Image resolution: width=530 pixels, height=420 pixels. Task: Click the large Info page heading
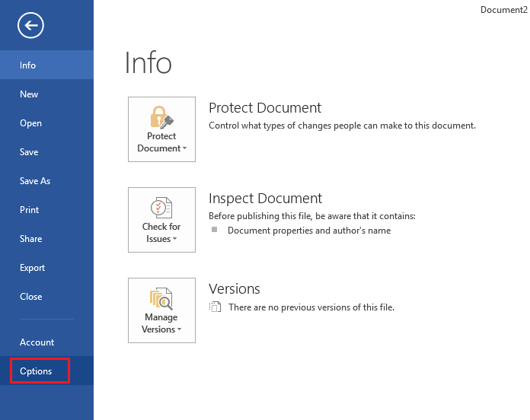point(148,62)
